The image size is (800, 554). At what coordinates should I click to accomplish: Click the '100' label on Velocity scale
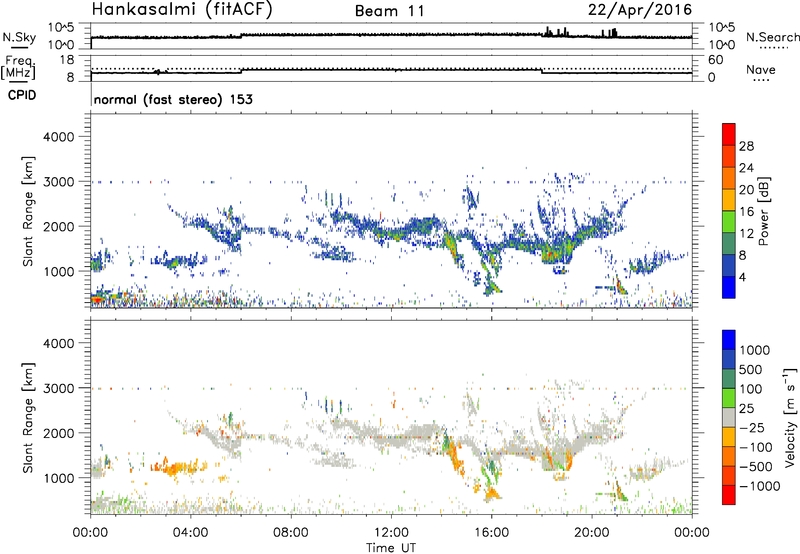(x=751, y=389)
